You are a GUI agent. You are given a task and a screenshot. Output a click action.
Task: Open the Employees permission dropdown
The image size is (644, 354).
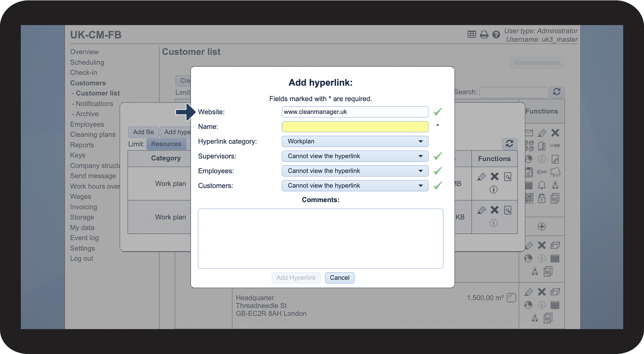(355, 171)
